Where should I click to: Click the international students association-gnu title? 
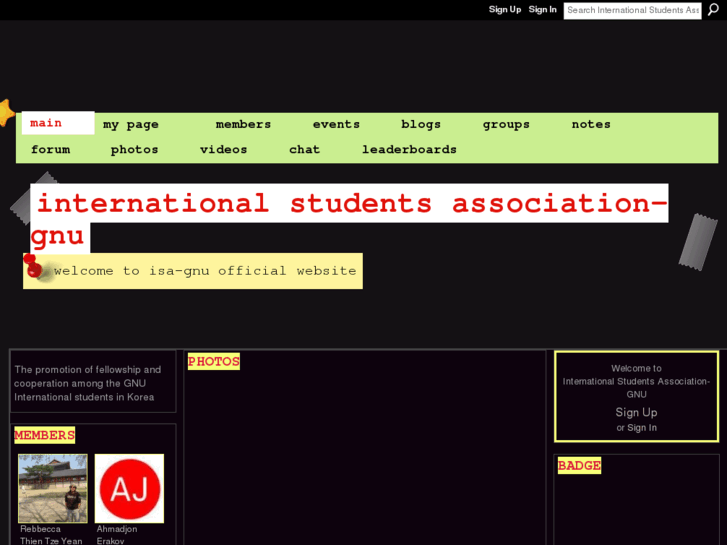point(349,218)
